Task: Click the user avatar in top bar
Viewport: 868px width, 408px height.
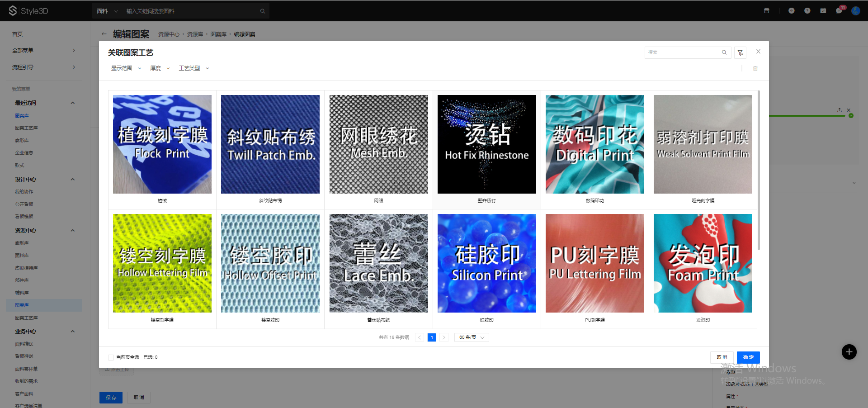Action: tap(855, 11)
